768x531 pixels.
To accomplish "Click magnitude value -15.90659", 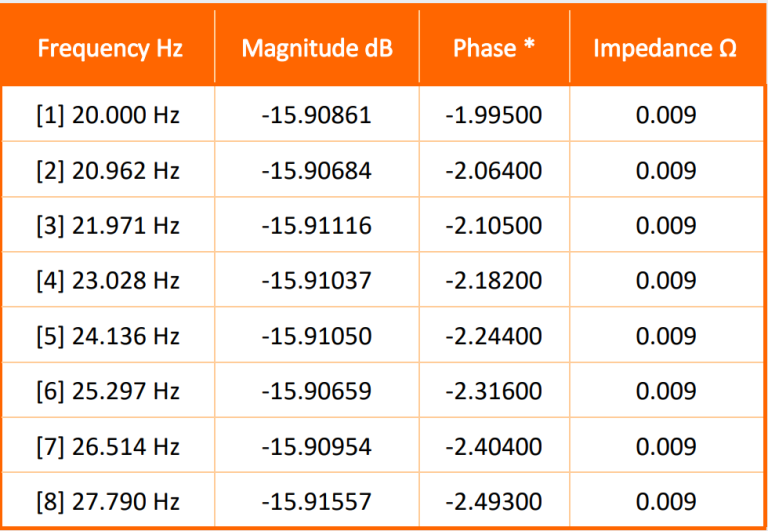I will click(x=316, y=391).
